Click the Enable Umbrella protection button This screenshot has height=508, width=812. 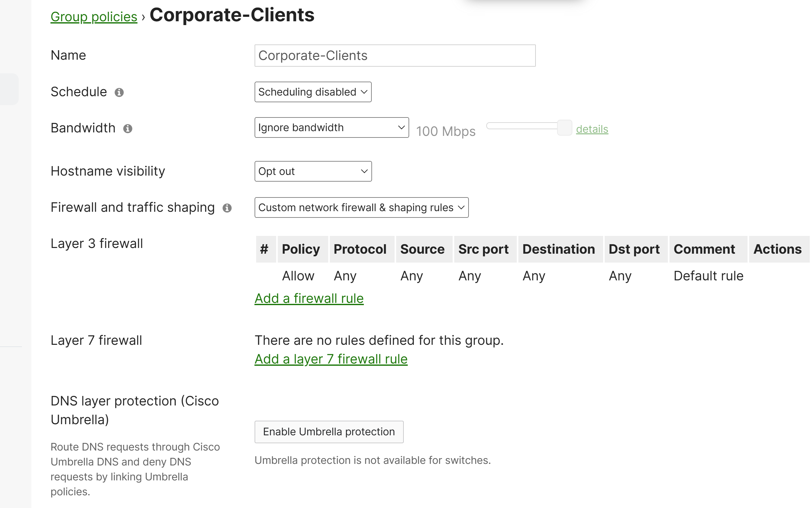[x=329, y=432]
